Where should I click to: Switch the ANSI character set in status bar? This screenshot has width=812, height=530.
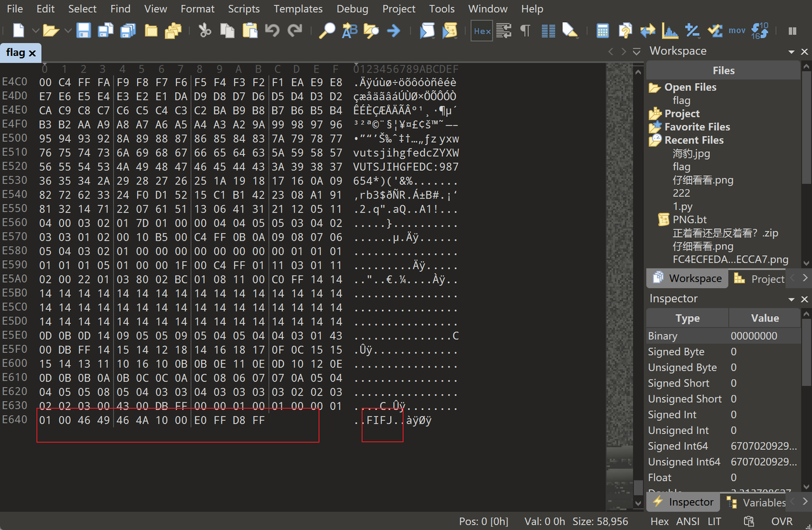point(688,521)
